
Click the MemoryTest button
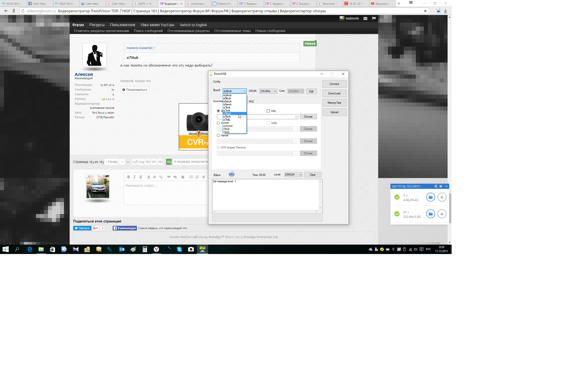(334, 103)
